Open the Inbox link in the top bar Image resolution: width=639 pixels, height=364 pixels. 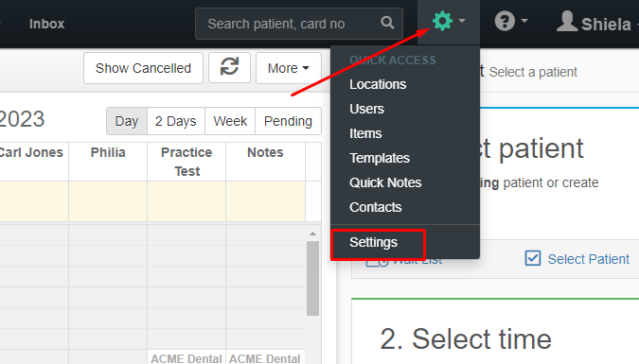coord(47,24)
